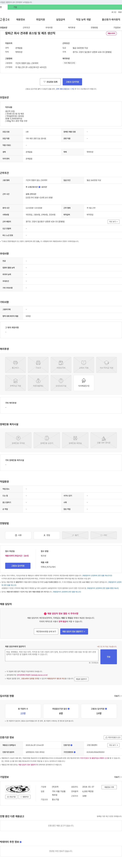Click the 차량유지비 welfare icon
122x868 pixels.
[61, 365]
